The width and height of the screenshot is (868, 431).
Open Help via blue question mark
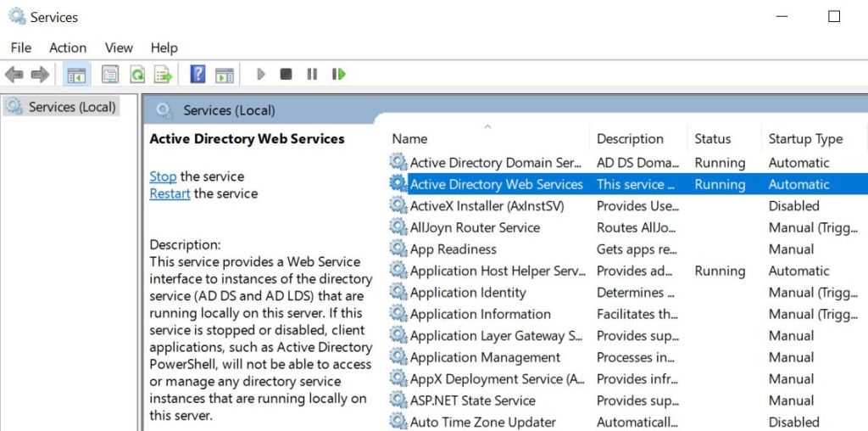tap(198, 75)
